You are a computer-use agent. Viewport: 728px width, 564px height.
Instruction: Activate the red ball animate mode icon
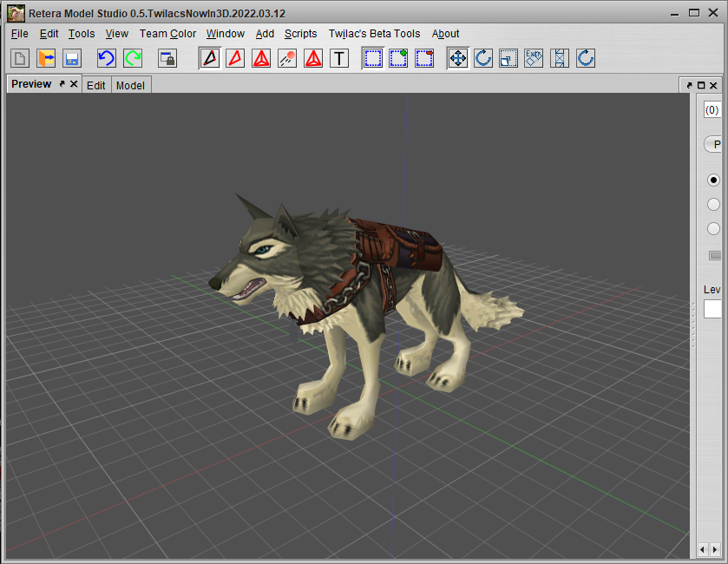287,58
